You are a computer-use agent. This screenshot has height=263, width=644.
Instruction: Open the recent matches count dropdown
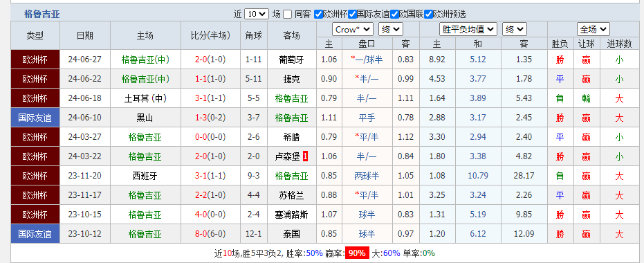click(x=256, y=14)
